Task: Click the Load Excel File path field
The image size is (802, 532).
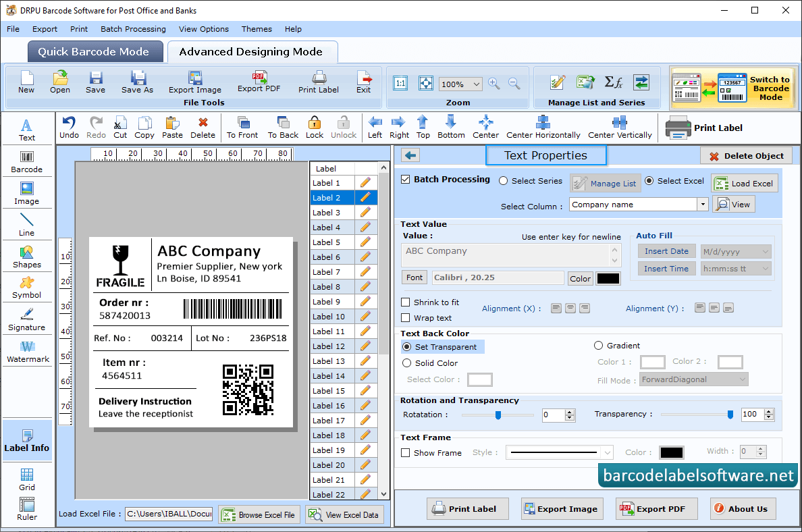Action: pyautogui.click(x=169, y=514)
